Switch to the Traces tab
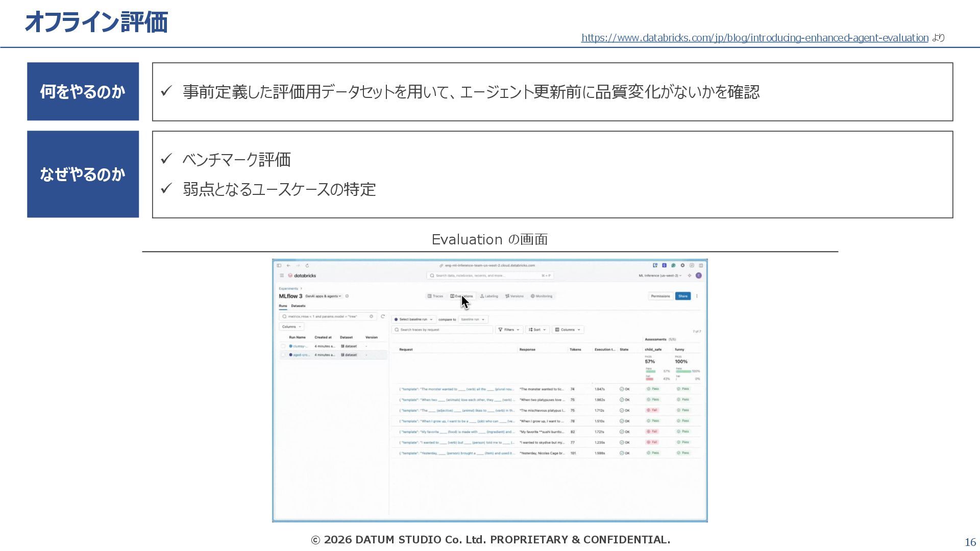The image size is (980, 551). tap(435, 296)
